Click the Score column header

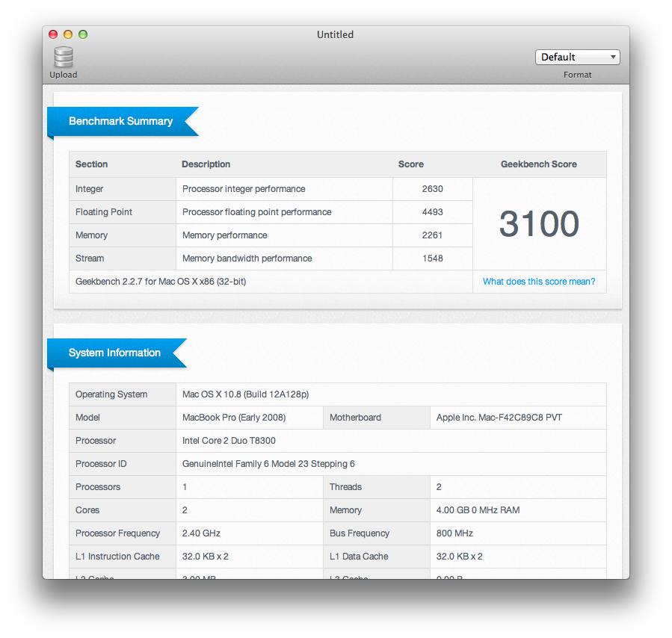tap(411, 164)
